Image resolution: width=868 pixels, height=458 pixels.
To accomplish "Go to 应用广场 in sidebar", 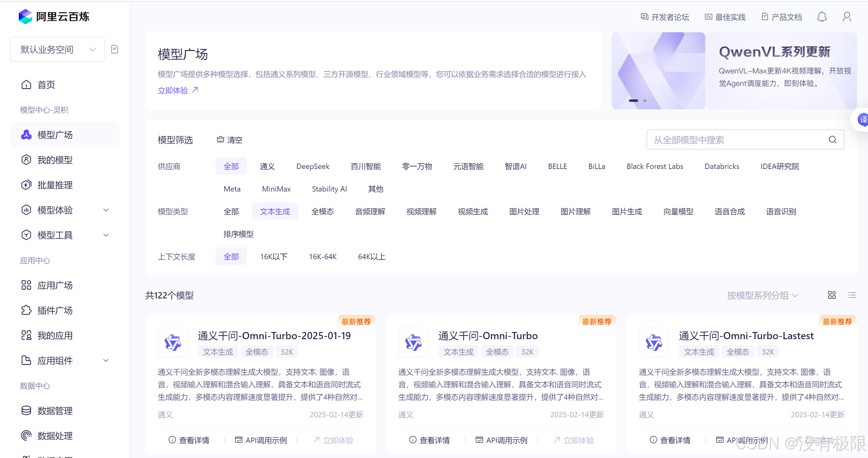I will point(55,285).
